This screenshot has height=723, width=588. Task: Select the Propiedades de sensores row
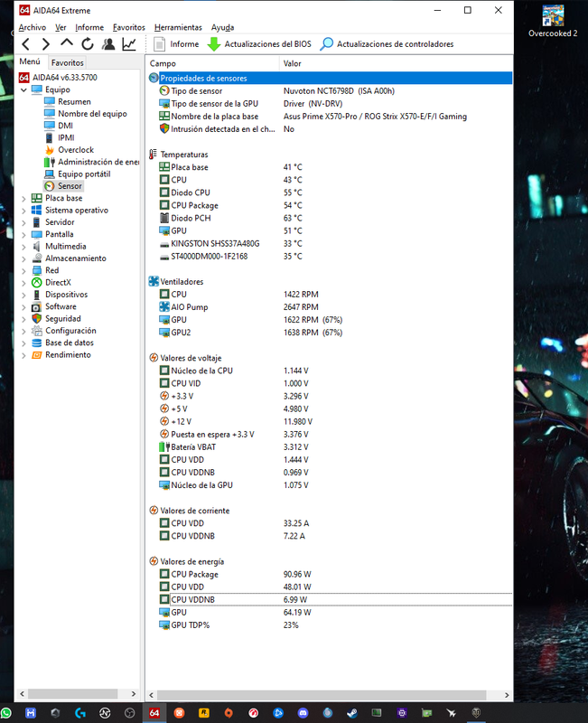point(330,78)
